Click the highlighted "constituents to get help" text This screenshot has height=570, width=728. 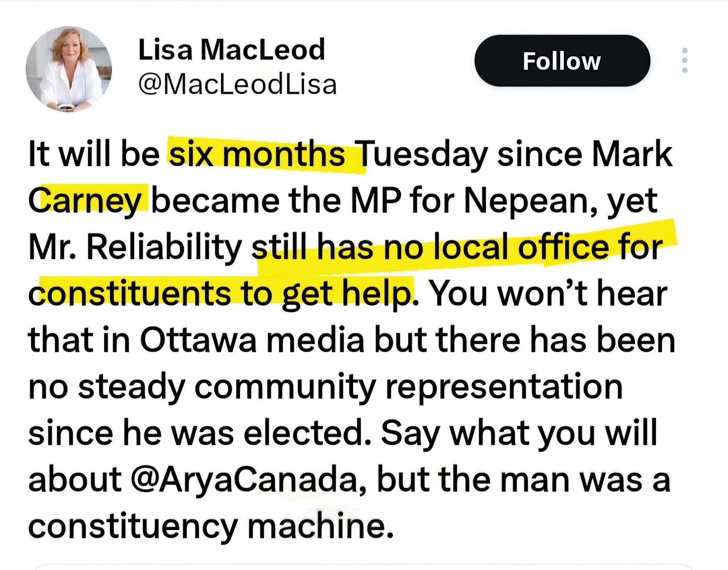click(222, 294)
